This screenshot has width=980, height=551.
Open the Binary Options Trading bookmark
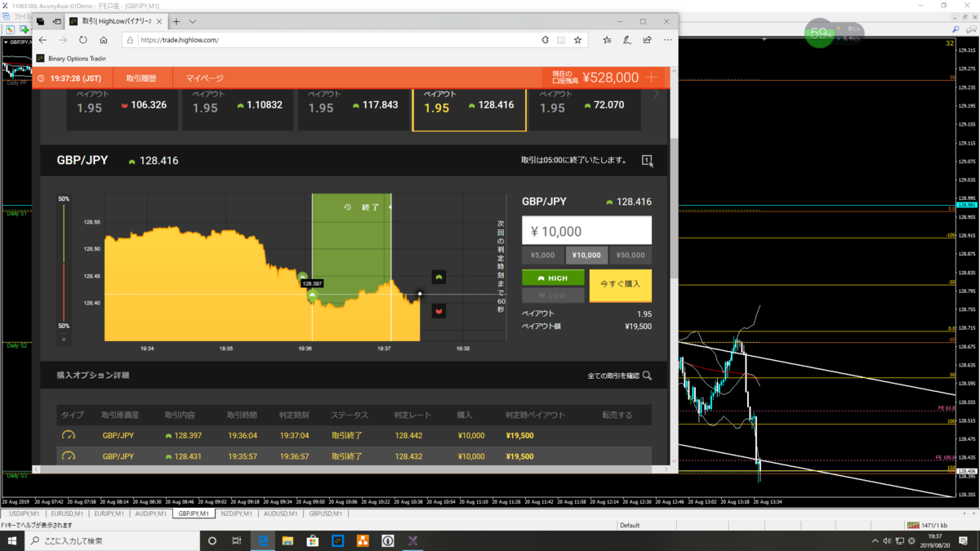tap(71, 59)
